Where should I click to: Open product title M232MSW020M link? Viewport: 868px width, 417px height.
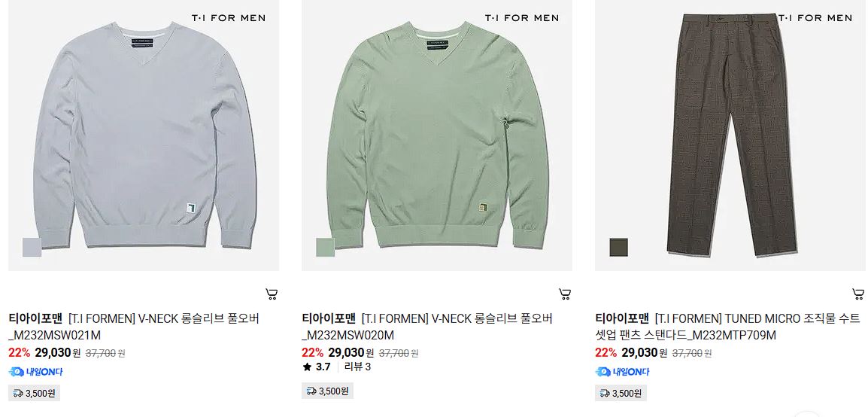point(426,327)
